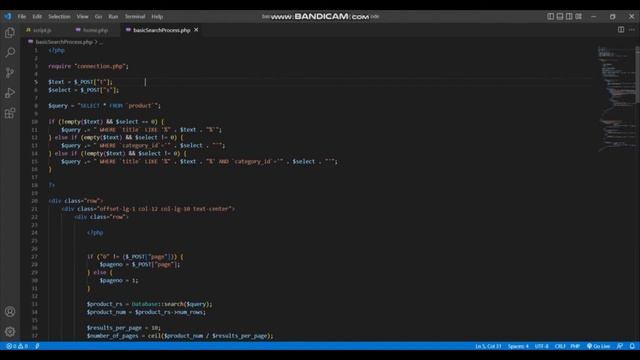
Task: Click the feedback icon in status bar
Action: pyautogui.click(x=620, y=346)
